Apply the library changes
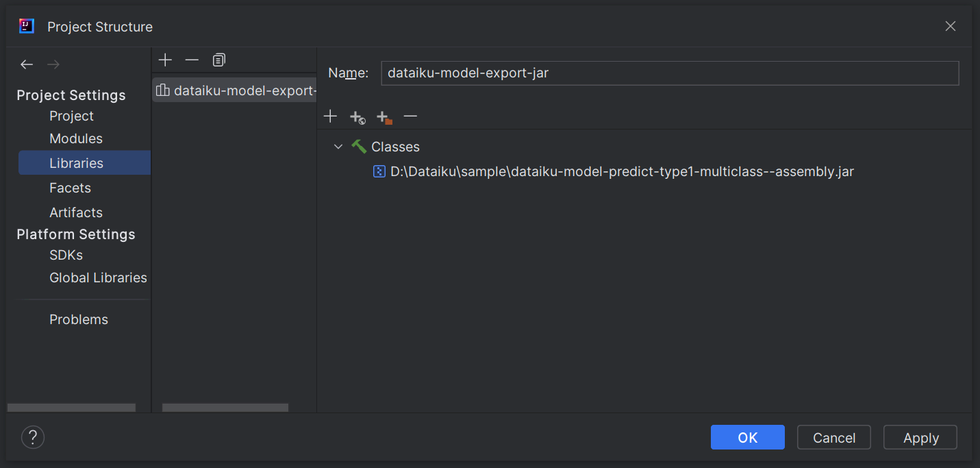Screen dimensions: 980x468 click(x=920, y=437)
